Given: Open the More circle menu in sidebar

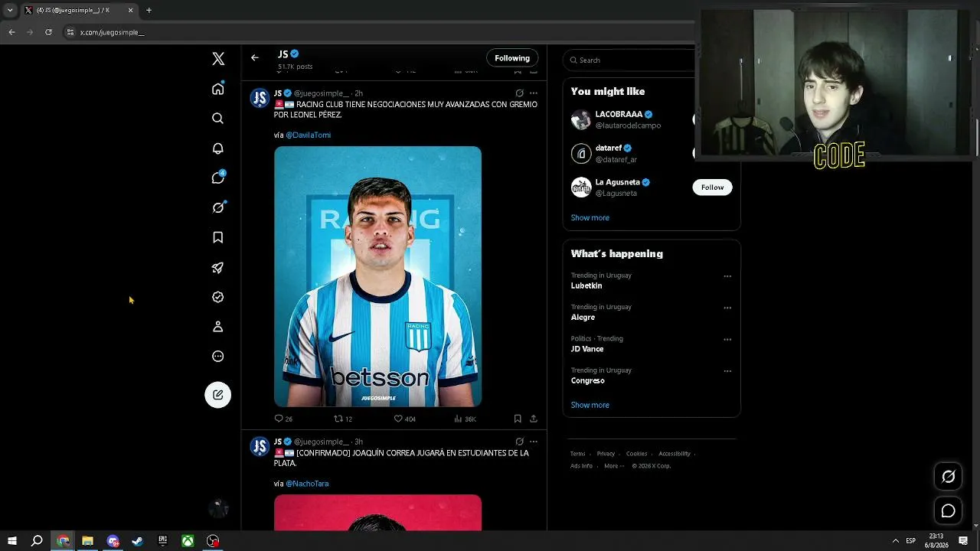Looking at the screenshot, I should pos(218,357).
